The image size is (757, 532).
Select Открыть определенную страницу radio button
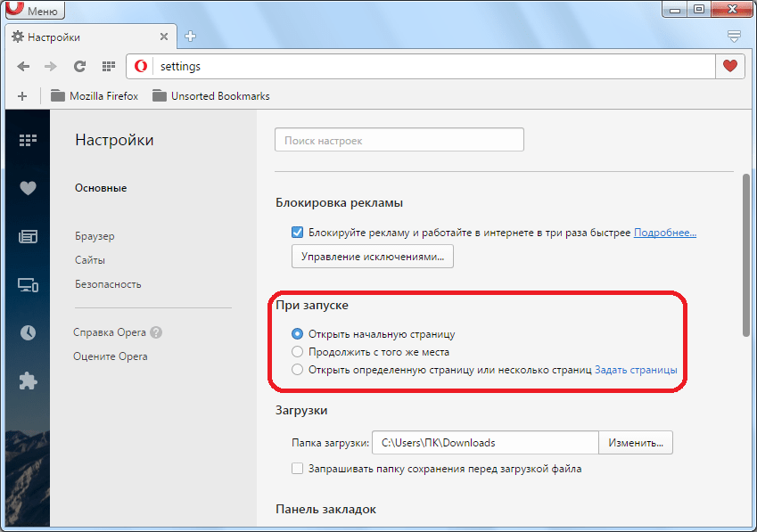tap(298, 370)
